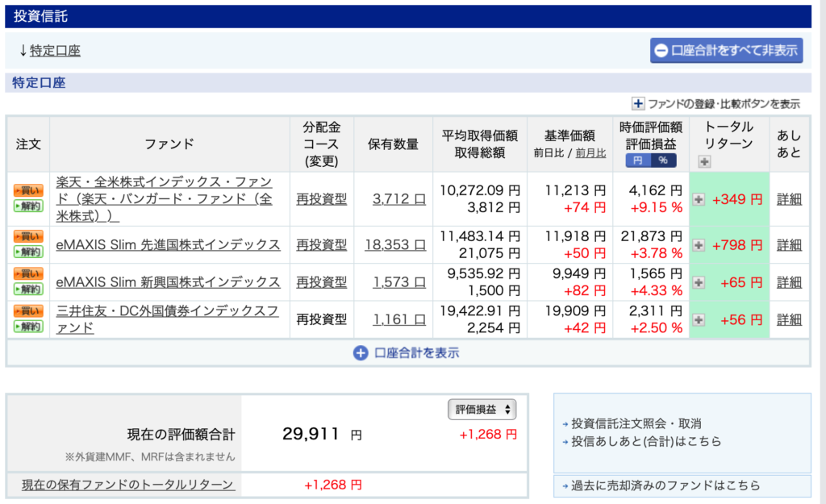
Task: Click 買い button for 楽天・全米株式インデックス fund
Action: 28,190
